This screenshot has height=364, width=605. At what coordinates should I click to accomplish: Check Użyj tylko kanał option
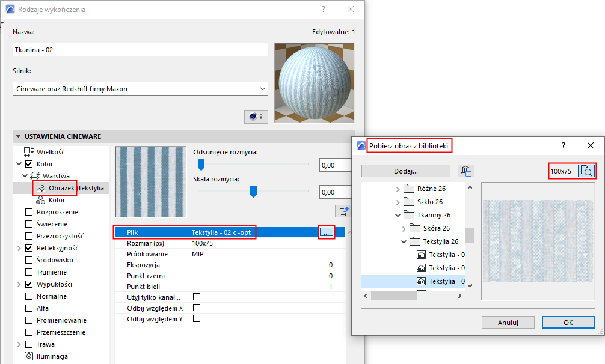pyautogui.click(x=197, y=297)
